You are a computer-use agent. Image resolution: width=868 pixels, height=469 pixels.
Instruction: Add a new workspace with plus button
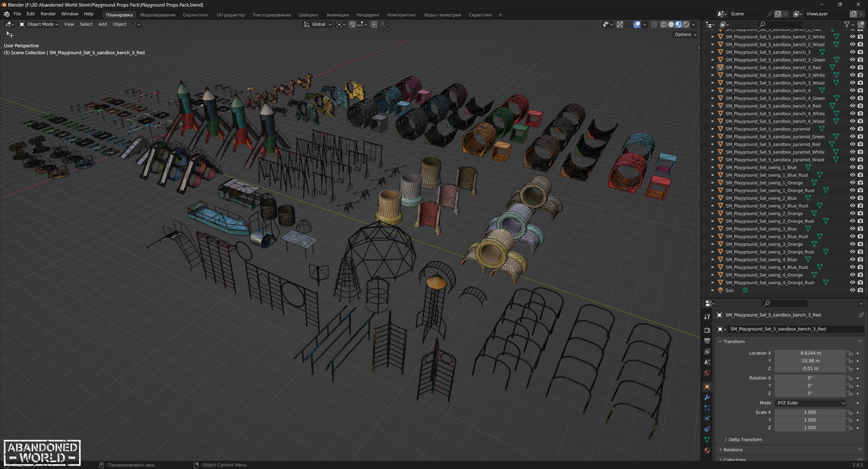(500, 15)
